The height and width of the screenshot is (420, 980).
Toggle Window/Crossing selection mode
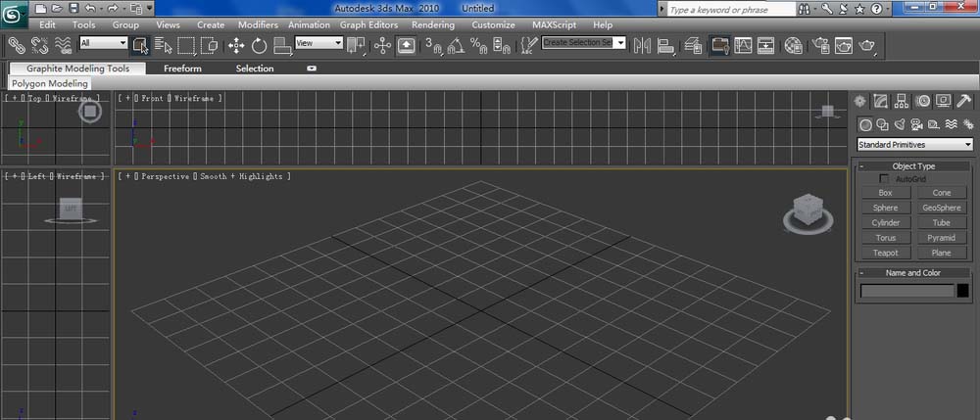210,46
